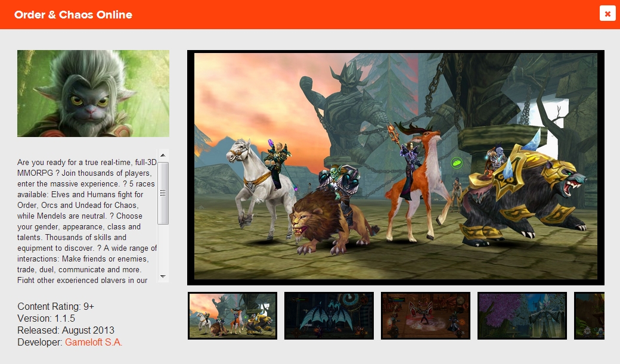The image size is (620, 364).
Task: Close the Order & Chaos Online dialog
Action: click(607, 14)
